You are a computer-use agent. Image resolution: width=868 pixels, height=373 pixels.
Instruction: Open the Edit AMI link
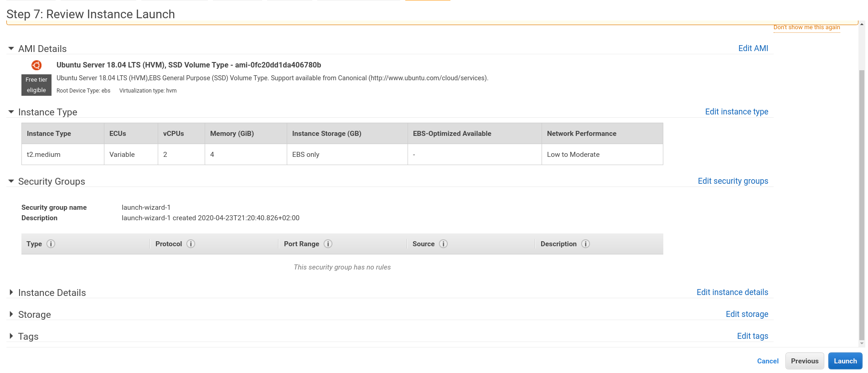click(753, 48)
